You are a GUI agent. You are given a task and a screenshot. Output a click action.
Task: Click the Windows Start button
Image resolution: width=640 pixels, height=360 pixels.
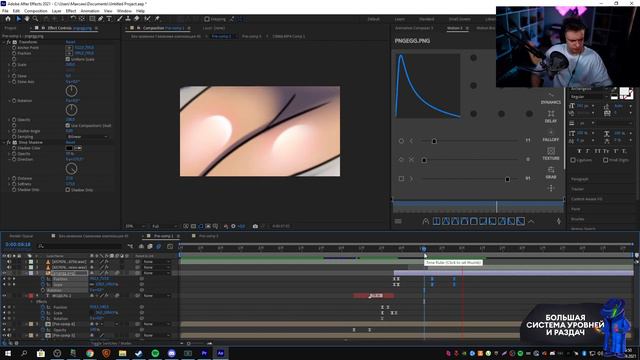point(8,353)
